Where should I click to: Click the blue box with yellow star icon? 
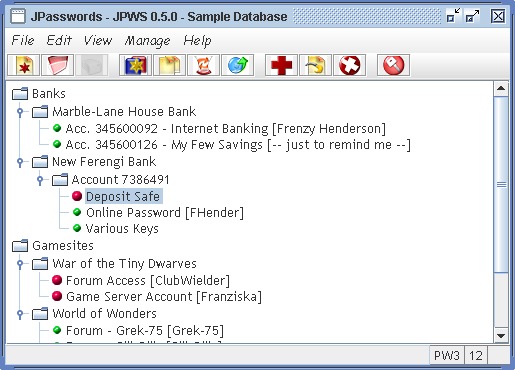click(x=136, y=65)
